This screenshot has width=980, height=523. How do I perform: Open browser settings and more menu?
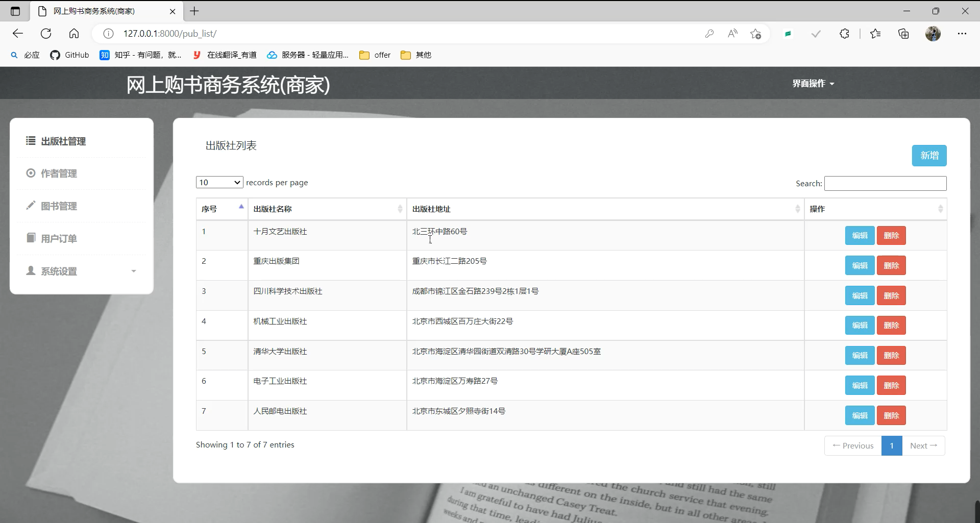(x=962, y=34)
